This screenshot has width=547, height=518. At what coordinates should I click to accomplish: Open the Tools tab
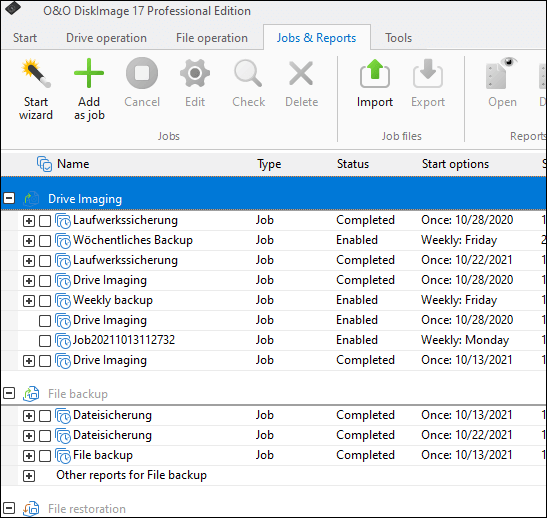(398, 38)
